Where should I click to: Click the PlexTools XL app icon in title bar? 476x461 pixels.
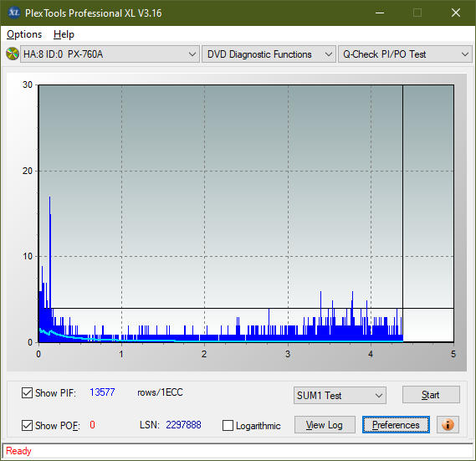pyautogui.click(x=13, y=13)
